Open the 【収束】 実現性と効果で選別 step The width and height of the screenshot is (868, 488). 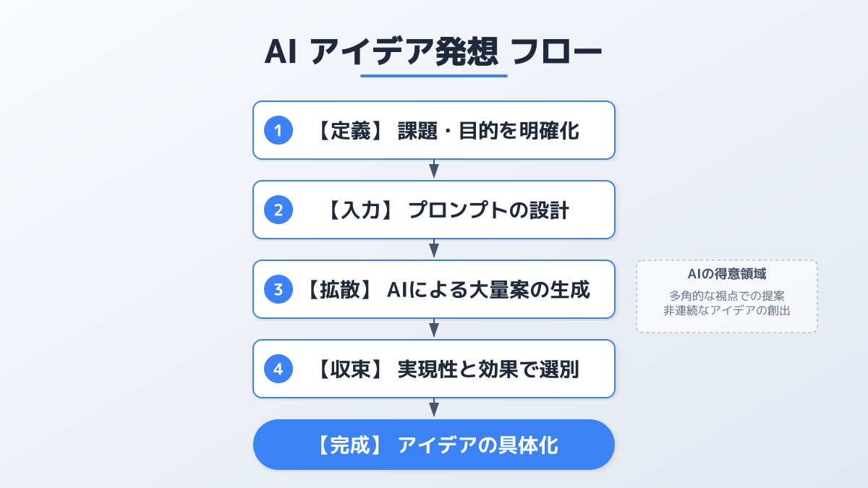448,369
